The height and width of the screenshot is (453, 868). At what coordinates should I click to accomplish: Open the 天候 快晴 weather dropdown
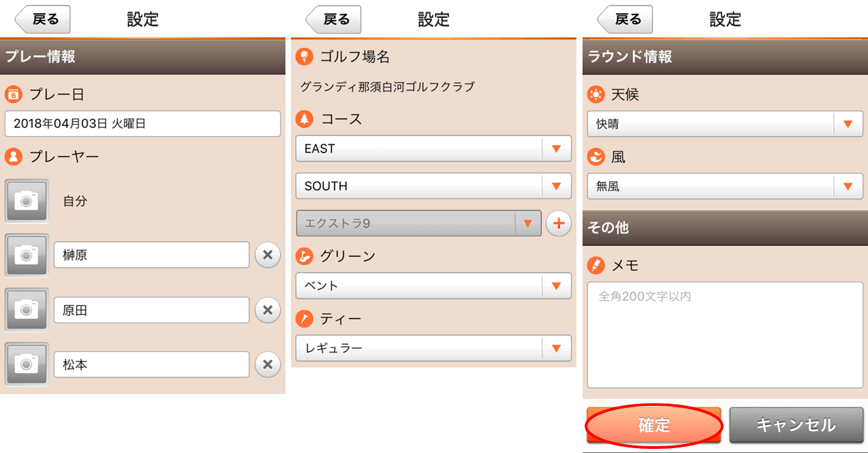725,125
